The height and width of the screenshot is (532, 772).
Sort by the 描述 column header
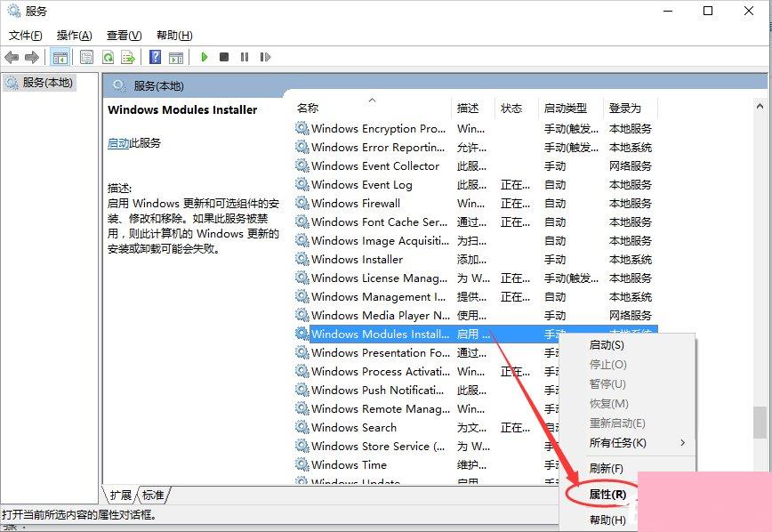click(467, 108)
